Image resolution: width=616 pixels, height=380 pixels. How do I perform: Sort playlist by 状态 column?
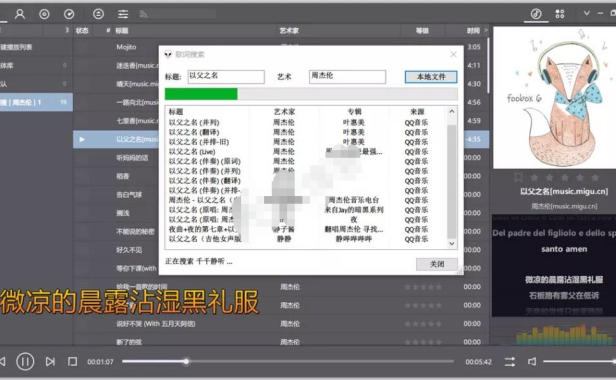82,31
